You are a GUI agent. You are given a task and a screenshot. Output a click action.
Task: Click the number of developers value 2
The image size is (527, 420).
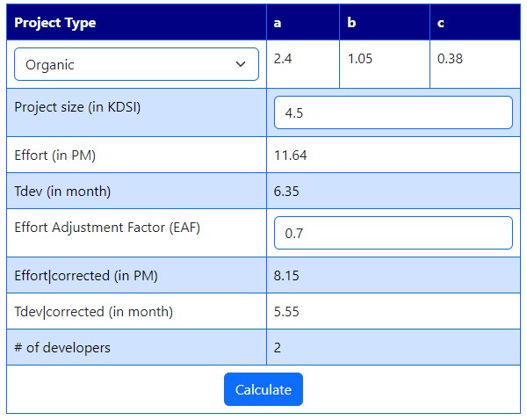click(x=278, y=348)
